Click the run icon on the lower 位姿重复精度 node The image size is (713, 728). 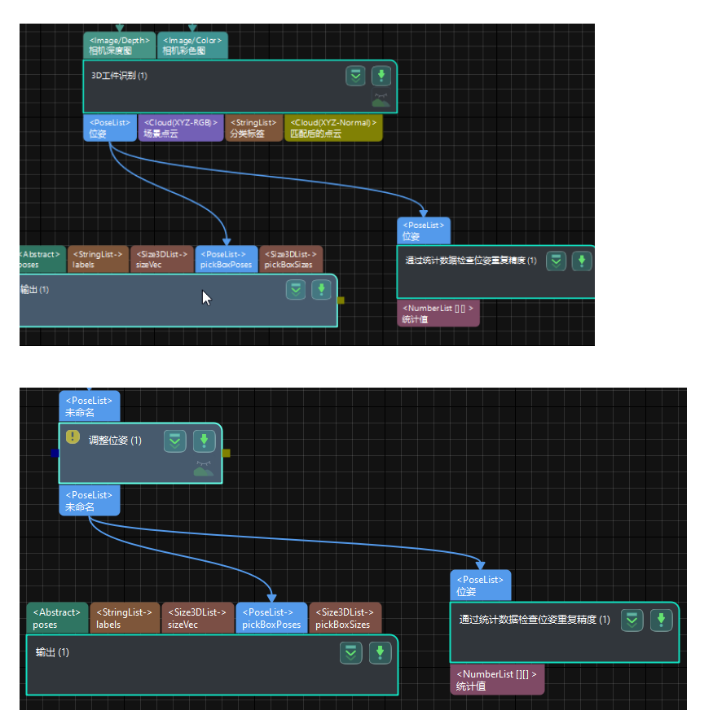661,620
